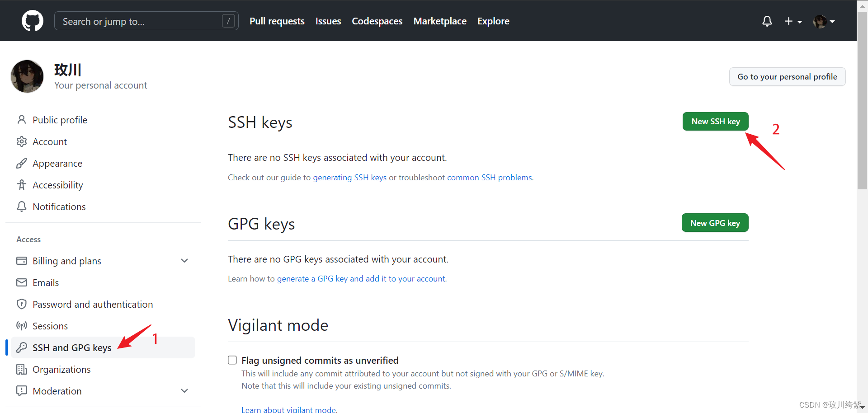Image resolution: width=868 pixels, height=413 pixels.
Task: Click the New SSH key button
Action: click(715, 121)
